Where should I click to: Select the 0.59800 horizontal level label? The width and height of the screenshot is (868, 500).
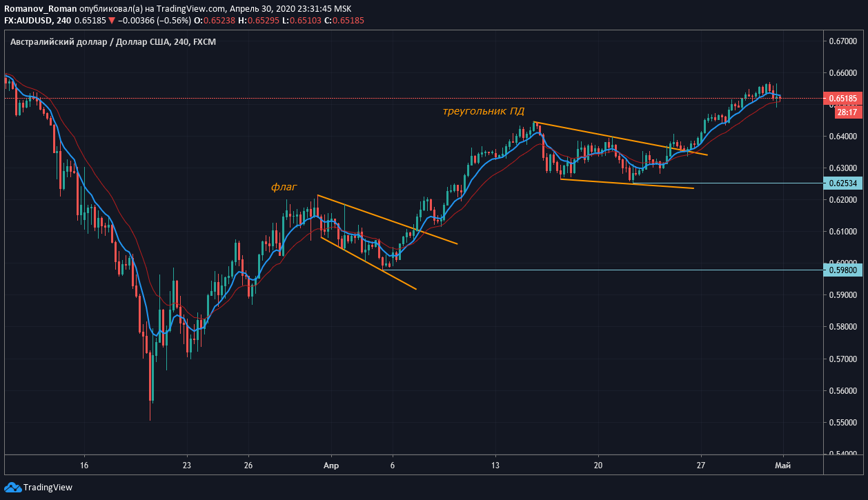(843, 270)
